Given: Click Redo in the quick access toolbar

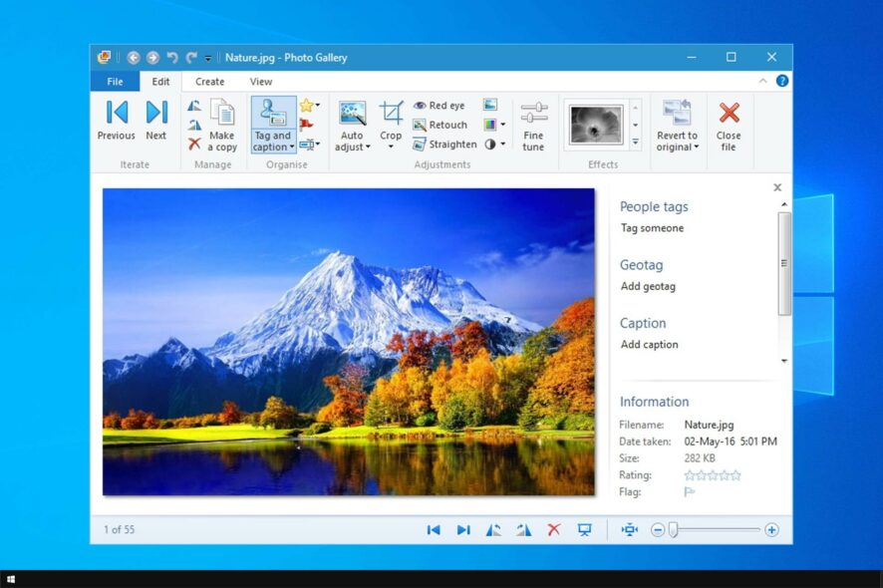Looking at the screenshot, I should tap(191, 58).
